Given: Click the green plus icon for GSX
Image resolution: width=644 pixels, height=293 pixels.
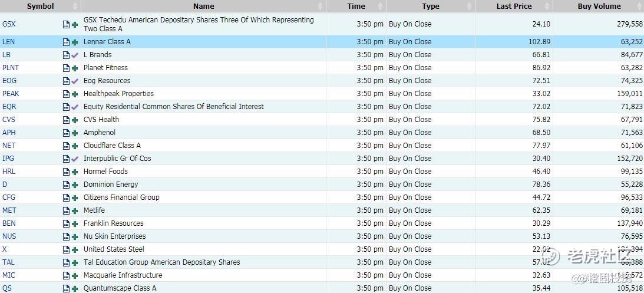Looking at the screenshot, I should [x=75, y=24].
